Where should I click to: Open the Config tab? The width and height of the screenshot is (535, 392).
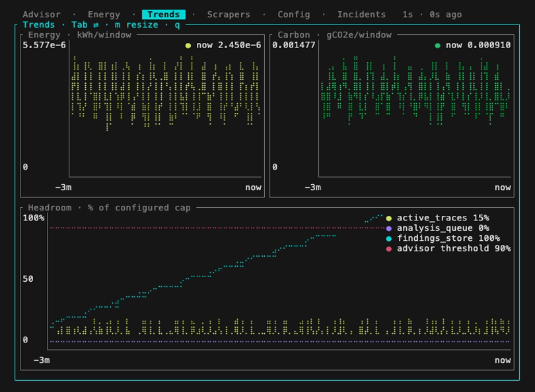[294, 15]
